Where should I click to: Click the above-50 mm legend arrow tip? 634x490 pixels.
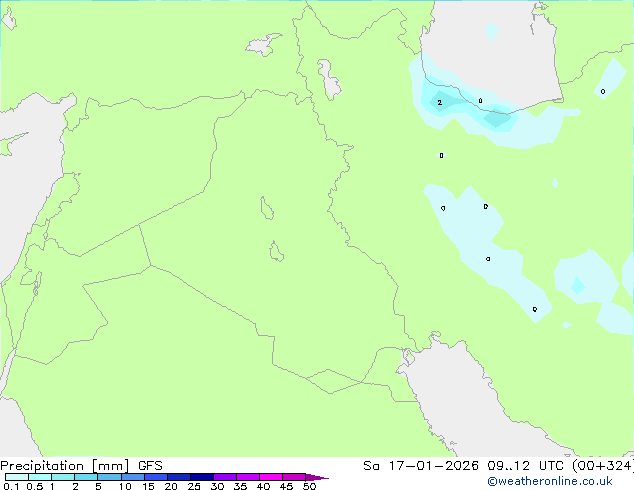tap(317, 477)
